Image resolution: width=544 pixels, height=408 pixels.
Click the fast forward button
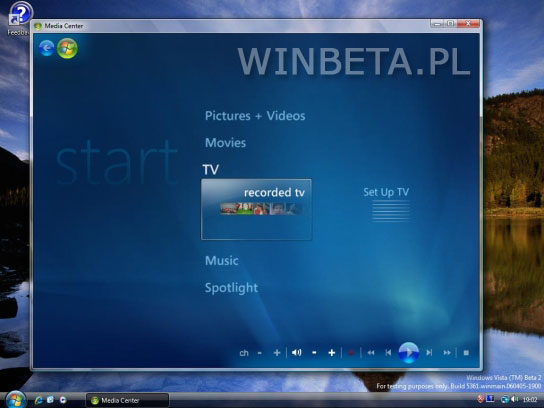447,353
